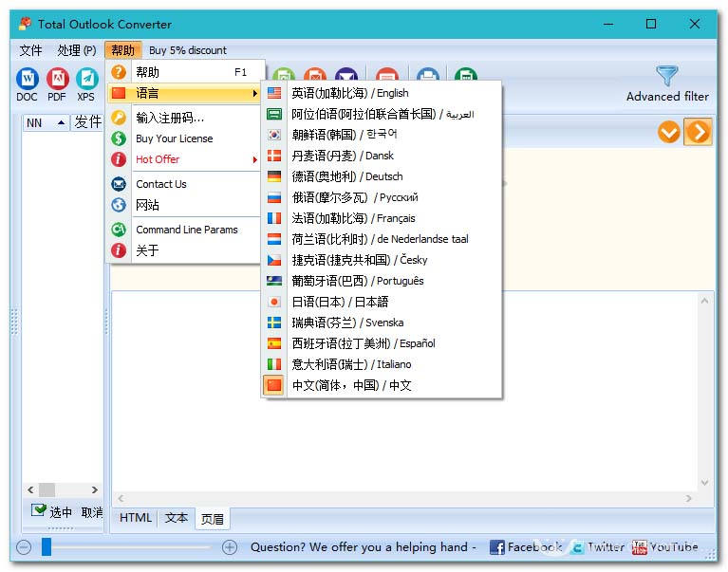728x572 pixels.
Task: Select 日本語 language option
Action: pyautogui.click(x=382, y=302)
